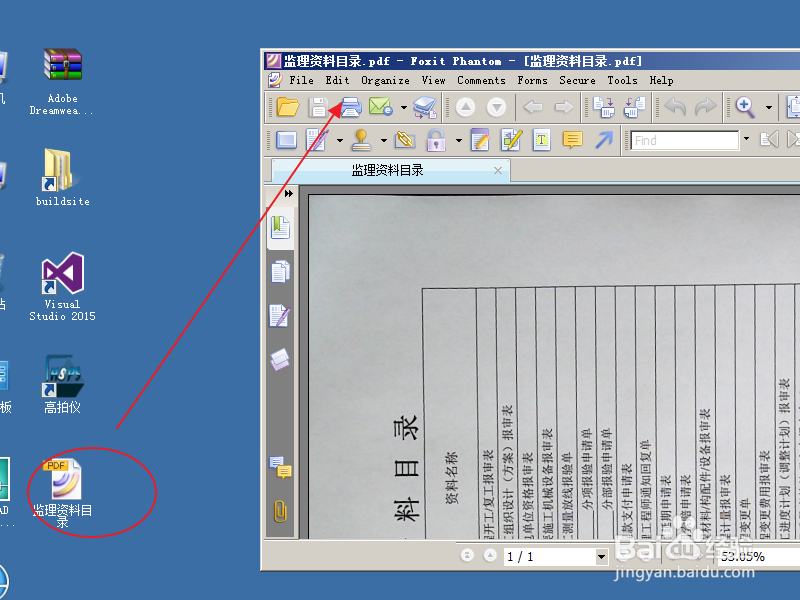Open the Organize menu

385,80
